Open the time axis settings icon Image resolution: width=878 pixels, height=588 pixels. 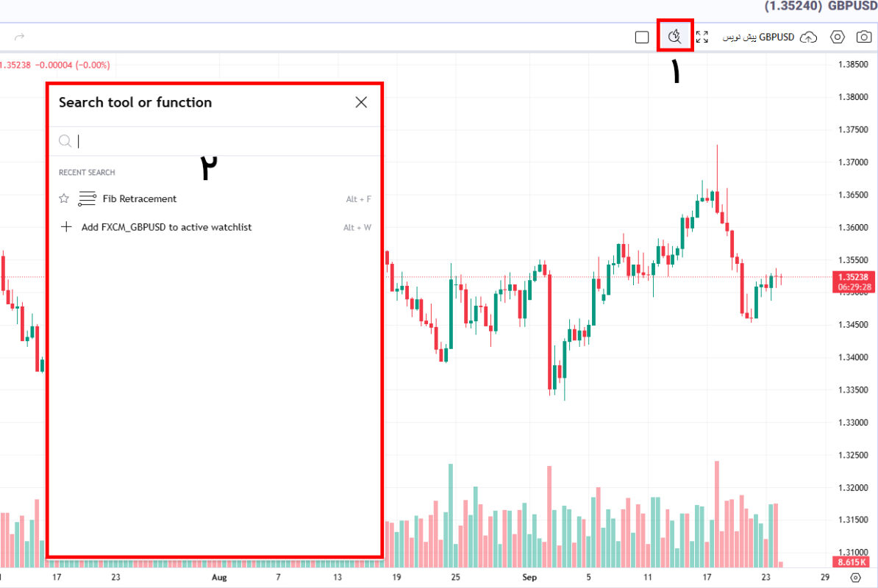point(854,578)
